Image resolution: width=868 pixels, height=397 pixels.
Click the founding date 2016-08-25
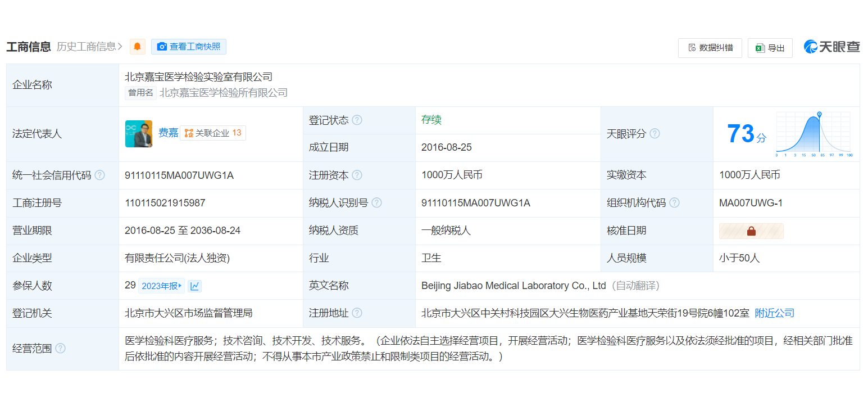coord(447,147)
